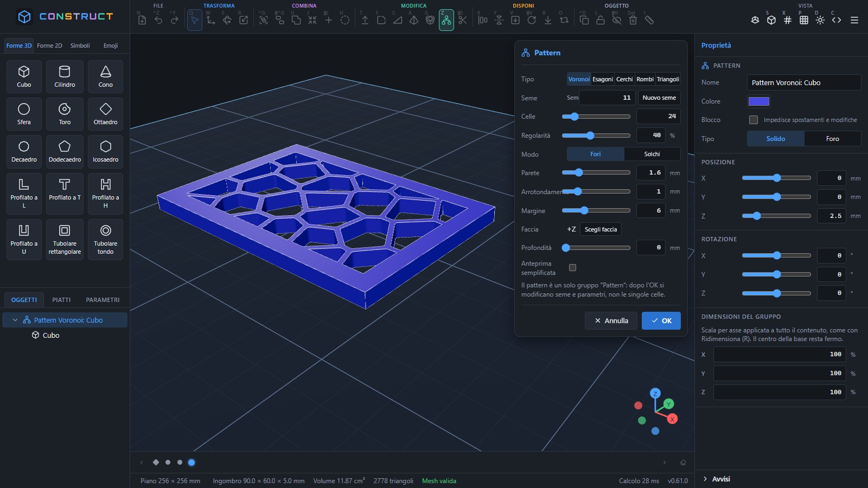The height and width of the screenshot is (488, 868).
Task: Undo the last action
Action: pos(158,20)
